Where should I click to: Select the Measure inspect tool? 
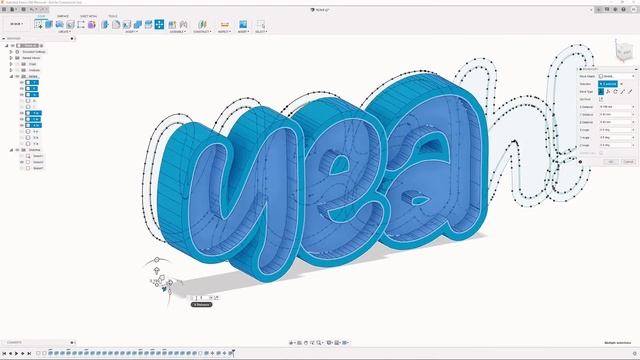[x=224, y=24]
